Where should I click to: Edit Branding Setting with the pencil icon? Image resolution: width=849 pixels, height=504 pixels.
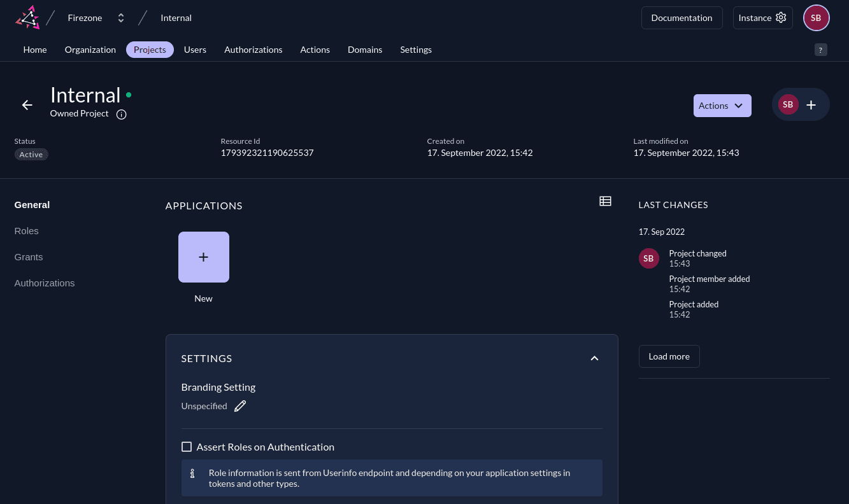coord(240,405)
